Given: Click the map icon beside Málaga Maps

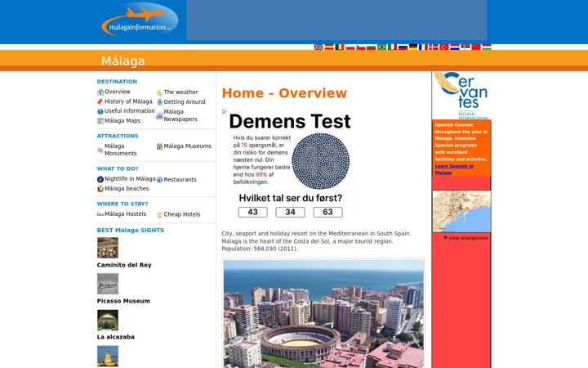Looking at the screenshot, I should (x=100, y=121).
